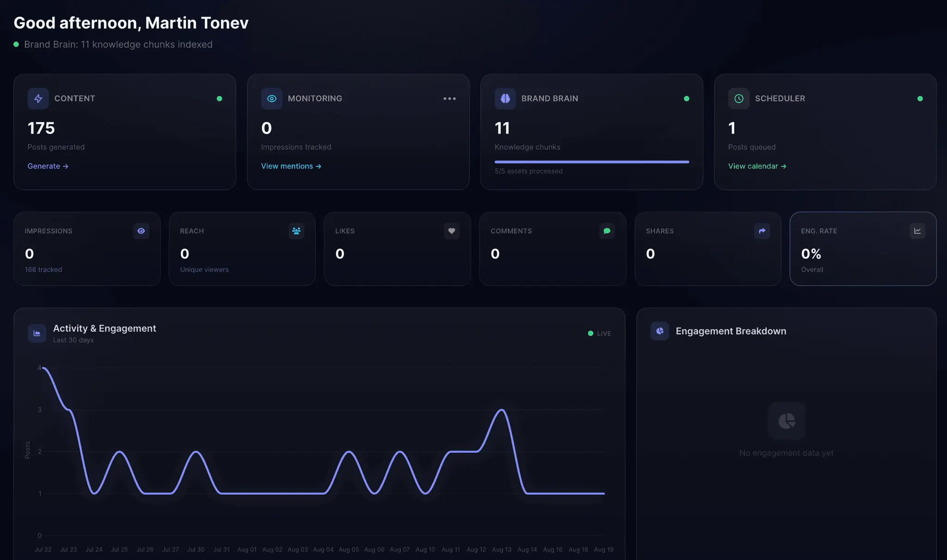Click the assets processed progress bar
This screenshot has width=947, height=560.
pos(592,162)
